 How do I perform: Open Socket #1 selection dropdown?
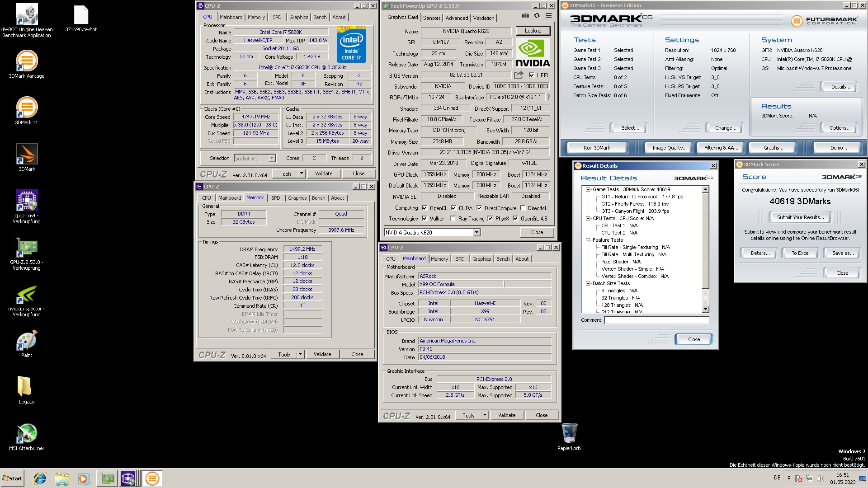point(272,158)
